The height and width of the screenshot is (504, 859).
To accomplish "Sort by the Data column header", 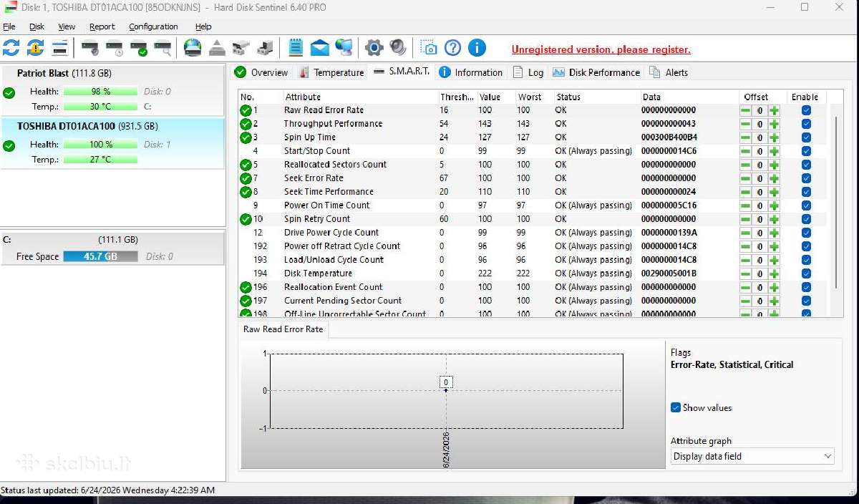I will (x=689, y=97).
